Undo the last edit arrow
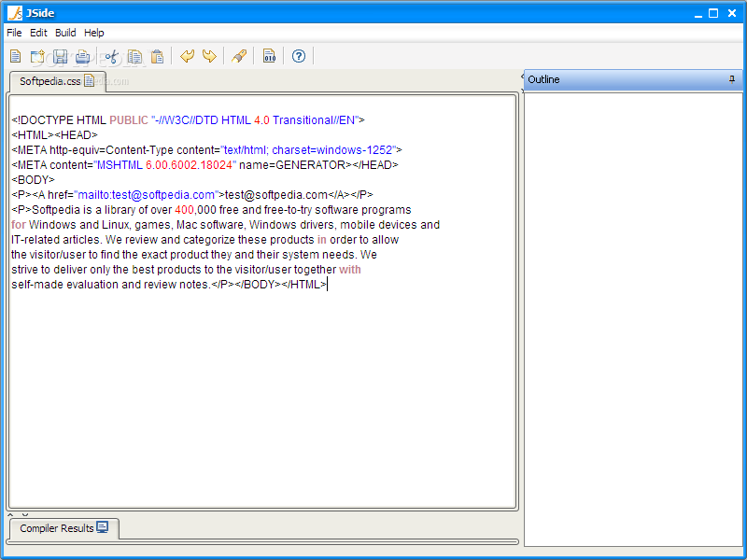The image size is (747, 560). [x=188, y=56]
